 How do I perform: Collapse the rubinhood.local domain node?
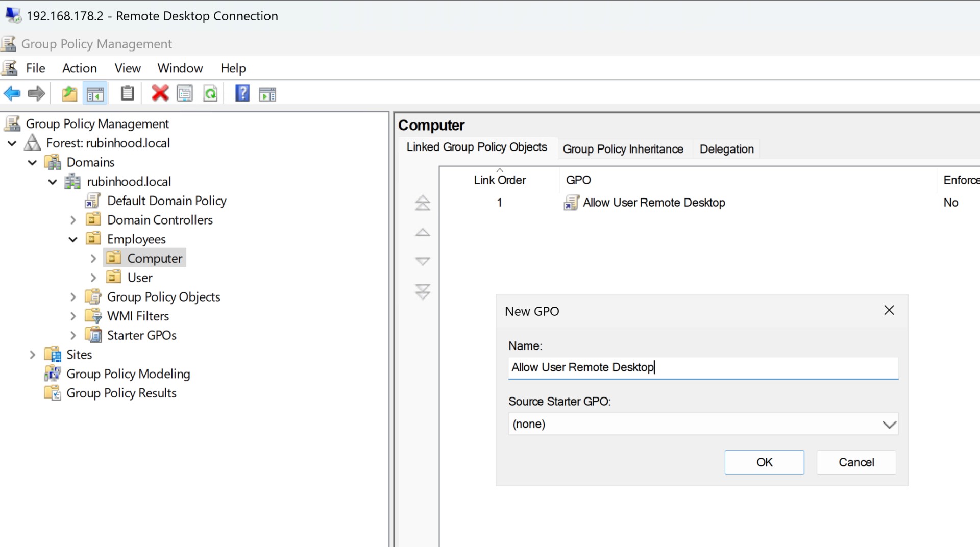click(x=53, y=182)
